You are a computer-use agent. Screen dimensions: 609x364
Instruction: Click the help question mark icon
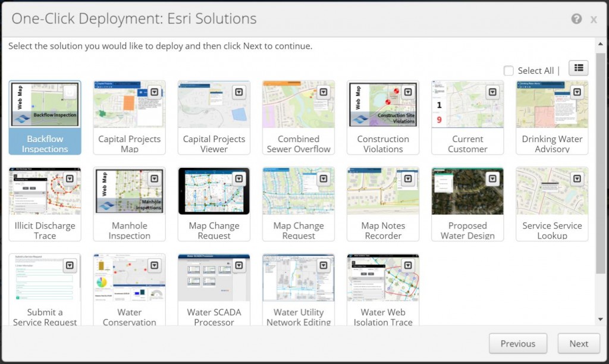(576, 19)
